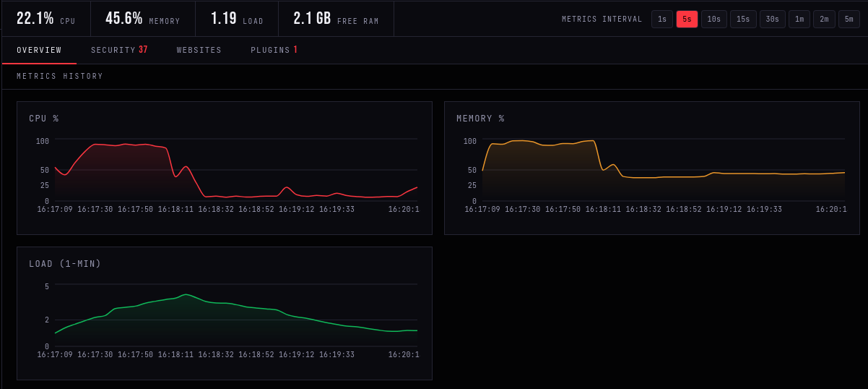
Task: Click the CPU % chart title
Action: (x=44, y=119)
